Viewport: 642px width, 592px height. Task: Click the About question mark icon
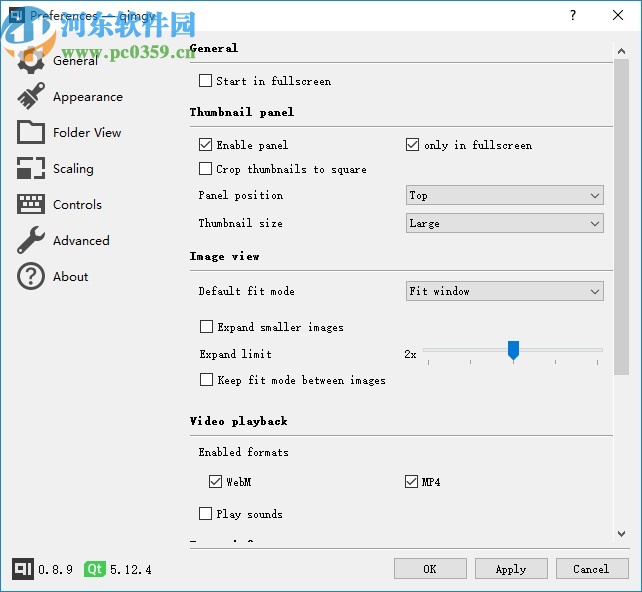pos(31,276)
